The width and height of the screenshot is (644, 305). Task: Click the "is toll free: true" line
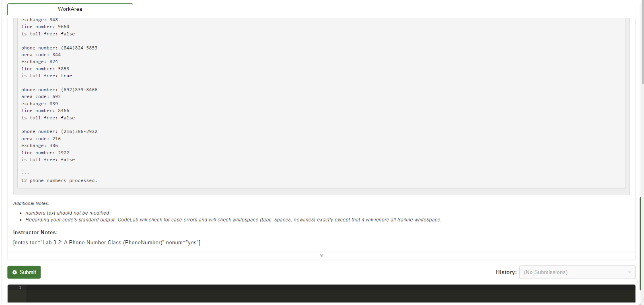tap(47, 76)
